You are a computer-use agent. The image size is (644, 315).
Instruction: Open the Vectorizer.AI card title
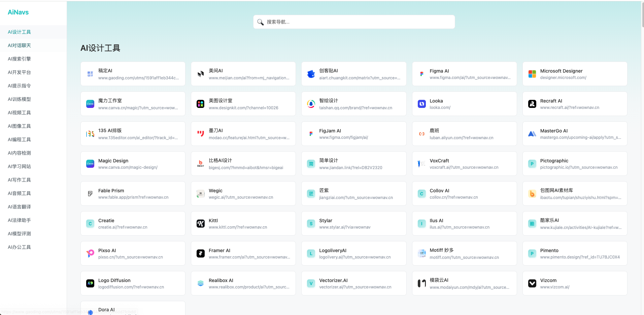(333, 280)
